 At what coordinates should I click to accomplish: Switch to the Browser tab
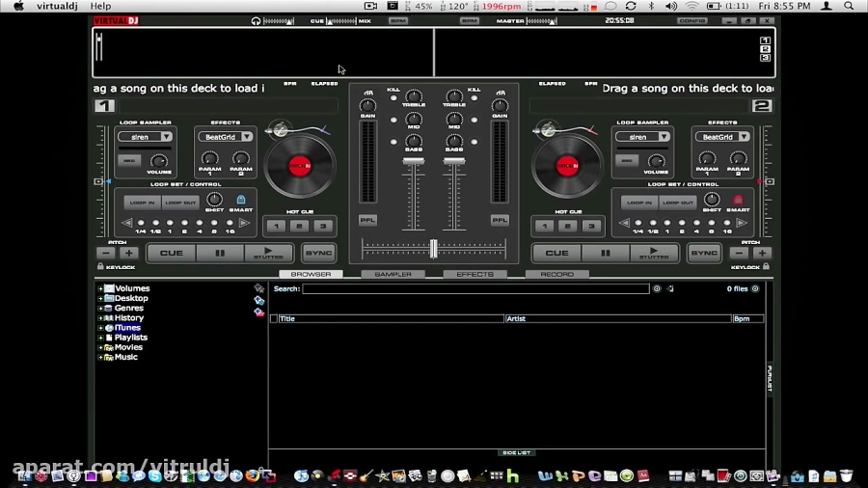tap(311, 275)
